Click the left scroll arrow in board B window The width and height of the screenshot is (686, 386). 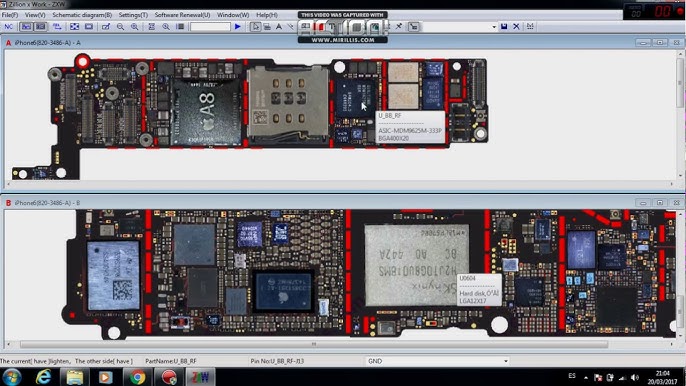(x=9, y=344)
